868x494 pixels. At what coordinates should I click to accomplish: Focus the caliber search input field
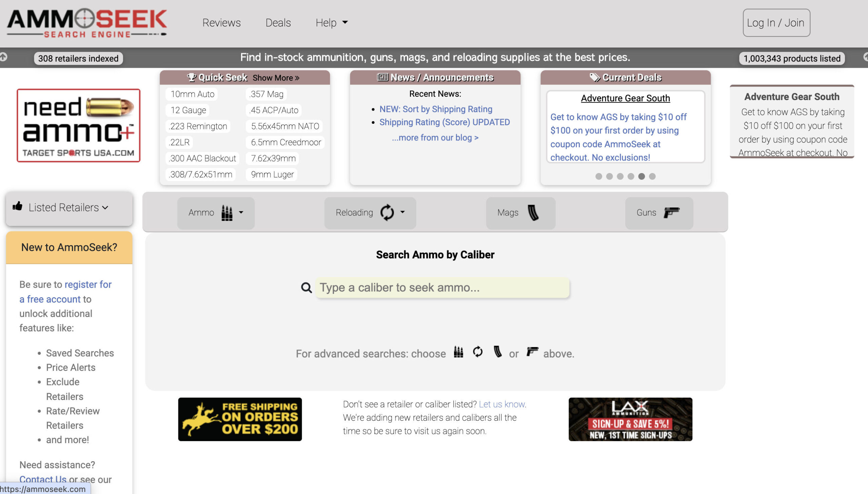pos(442,288)
